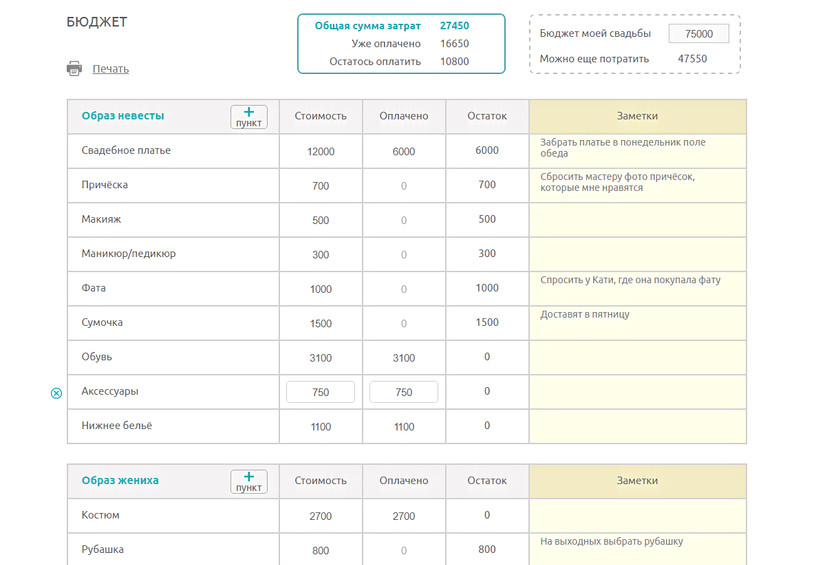Open the note Доставят в пятницу
Screen dimensions: 816x565
pyautogui.click(x=584, y=314)
